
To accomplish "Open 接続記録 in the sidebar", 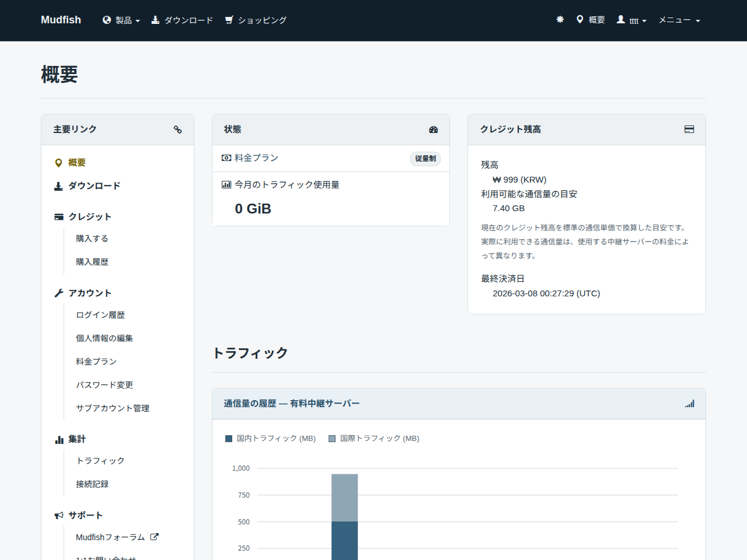I will click(x=92, y=484).
